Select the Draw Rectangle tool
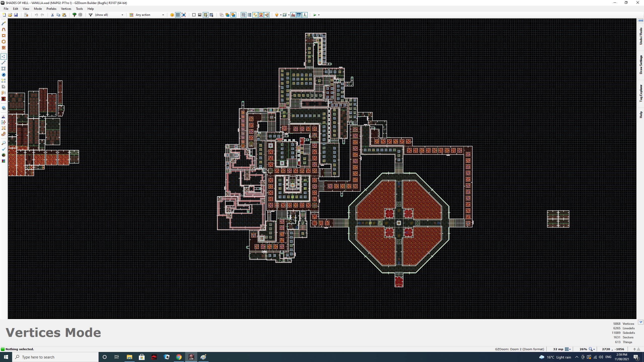The height and width of the screenshot is (362, 644). point(4,35)
